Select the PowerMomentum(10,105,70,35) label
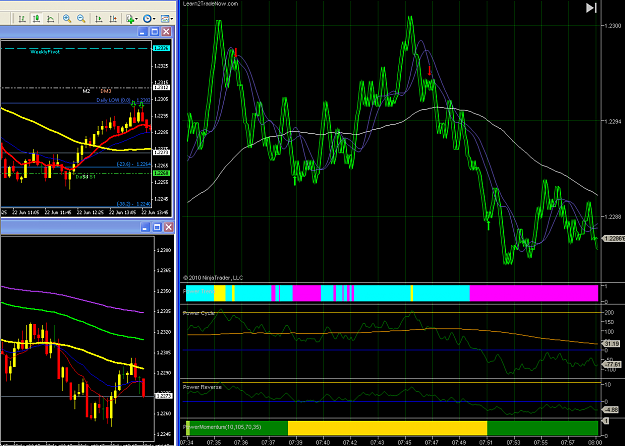This screenshot has width=625, height=446. point(222,427)
